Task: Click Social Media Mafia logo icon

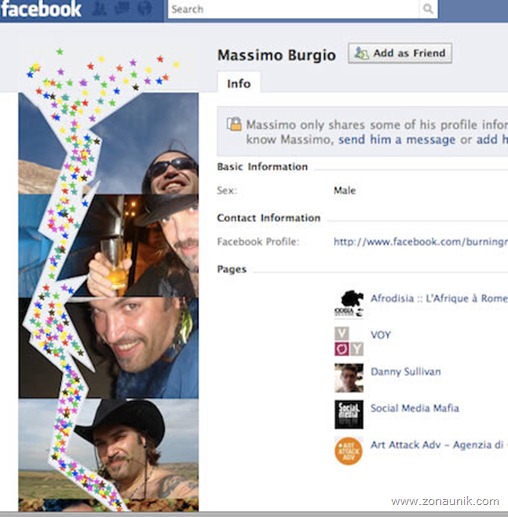Action: pyautogui.click(x=349, y=414)
